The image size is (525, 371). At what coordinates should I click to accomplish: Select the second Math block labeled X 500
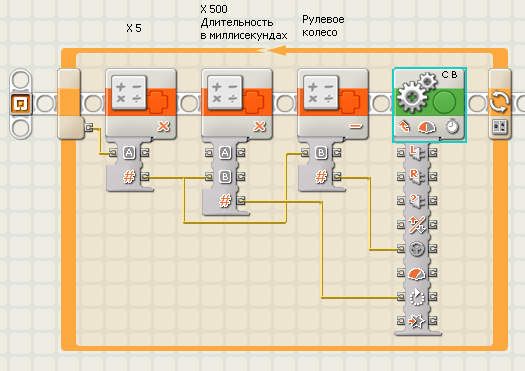pyautogui.click(x=237, y=103)
